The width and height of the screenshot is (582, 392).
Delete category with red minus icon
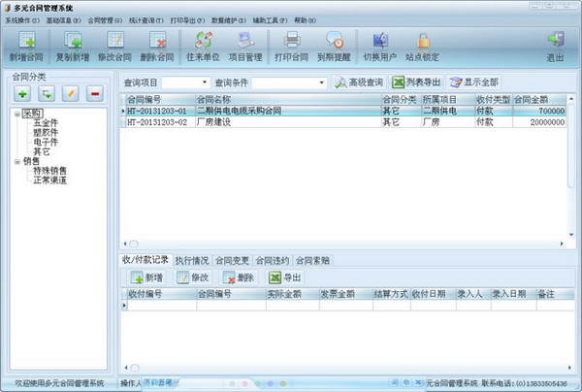95,93
